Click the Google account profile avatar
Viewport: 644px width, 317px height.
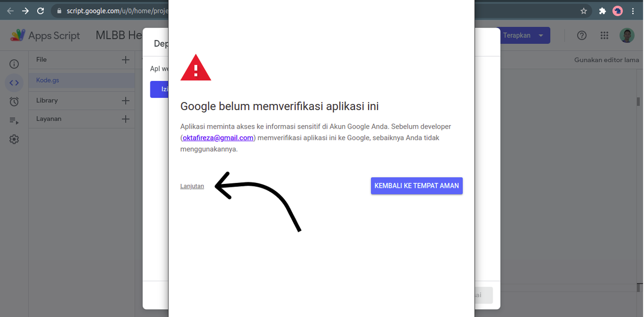(627, 35)
